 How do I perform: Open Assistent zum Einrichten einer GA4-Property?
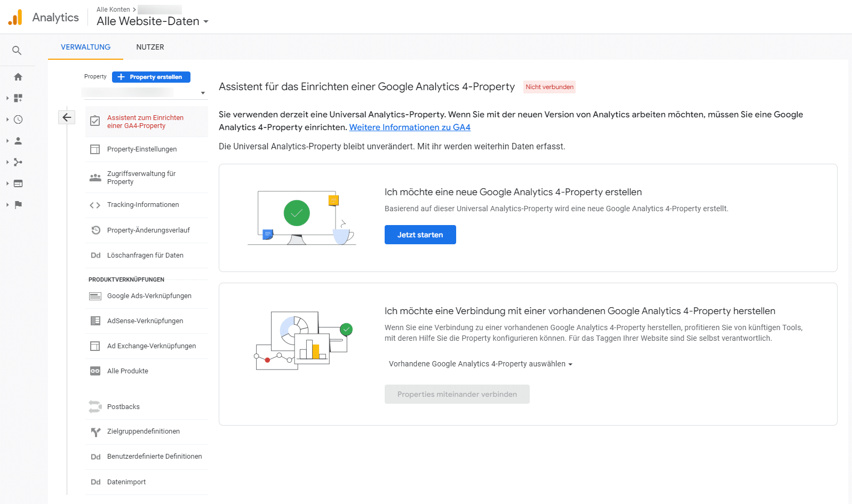147,122
